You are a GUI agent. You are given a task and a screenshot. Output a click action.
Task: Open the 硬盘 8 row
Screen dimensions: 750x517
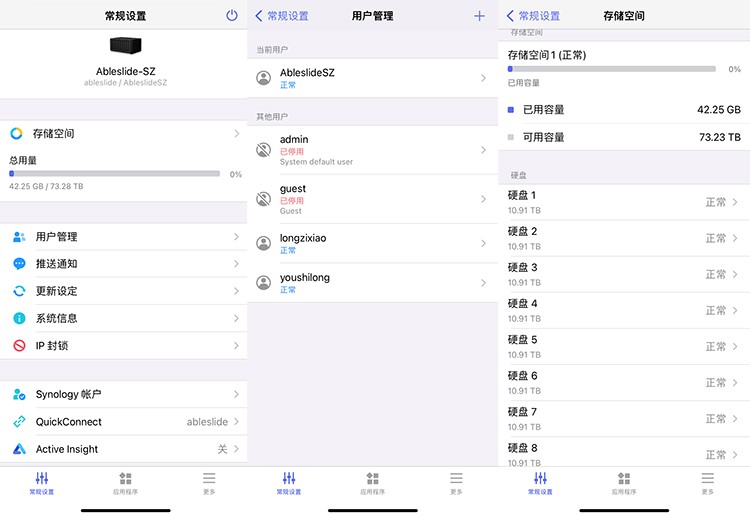click(624, 452)
